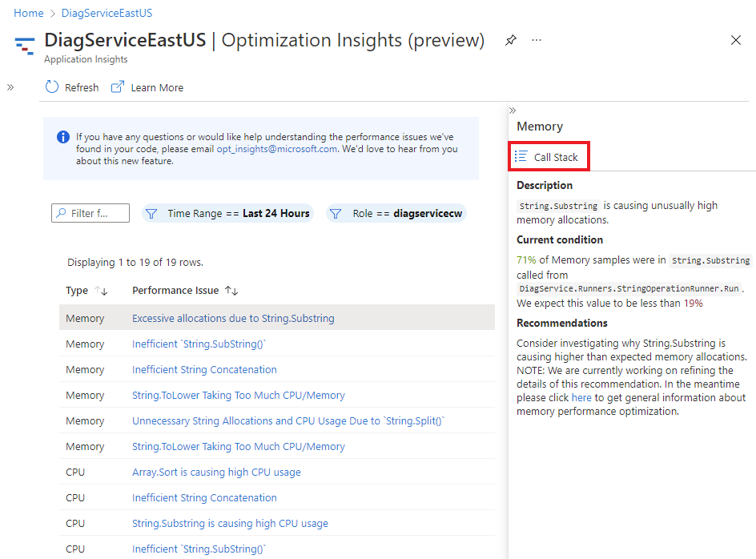Viewport: 756px width, 559px height.
Task: Open Role == diagservicecw filter
Action: click(396, 213)
